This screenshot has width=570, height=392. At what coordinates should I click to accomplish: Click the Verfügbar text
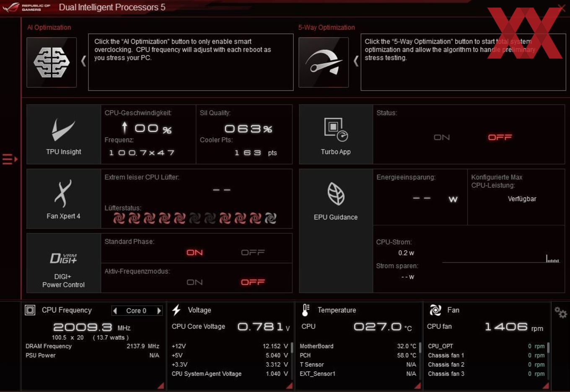tap(522, 199)
